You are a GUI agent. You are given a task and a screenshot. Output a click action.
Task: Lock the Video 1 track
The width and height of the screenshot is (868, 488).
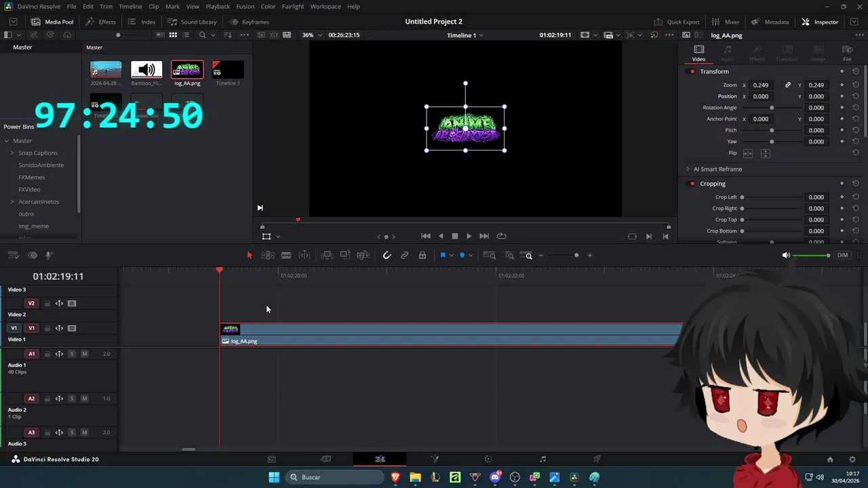(x=47, y=328)
